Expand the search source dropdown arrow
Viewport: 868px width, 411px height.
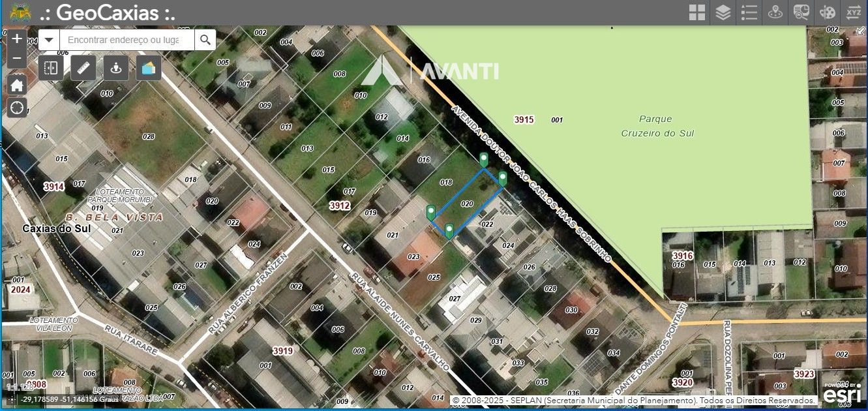(49, 40)
